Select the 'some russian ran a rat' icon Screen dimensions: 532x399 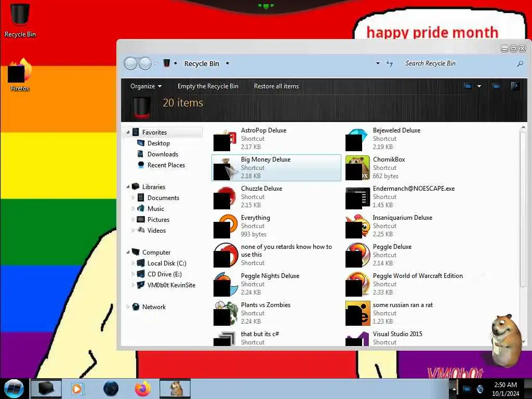point(357,313)
